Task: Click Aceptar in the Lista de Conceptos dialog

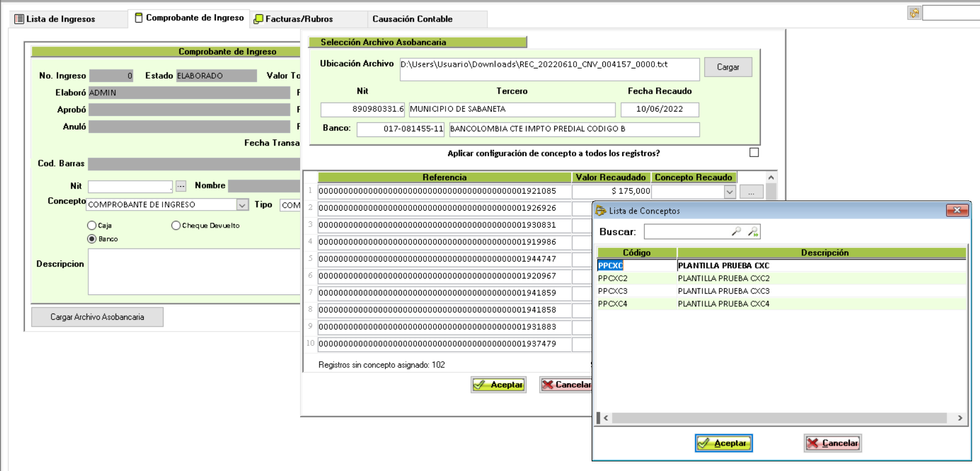Action: (x=724, y=443)
